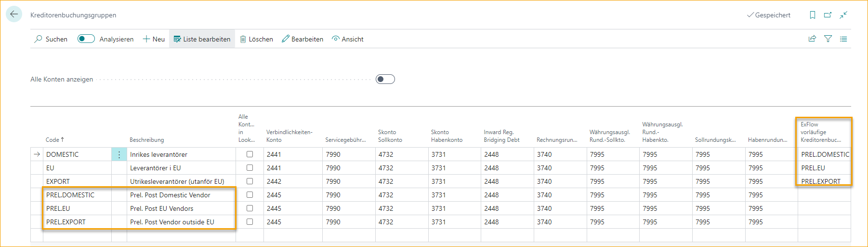Screen dimensions: 868x247
Task: Select the PREL.EXPORT code cell
Action: point(66,222)
